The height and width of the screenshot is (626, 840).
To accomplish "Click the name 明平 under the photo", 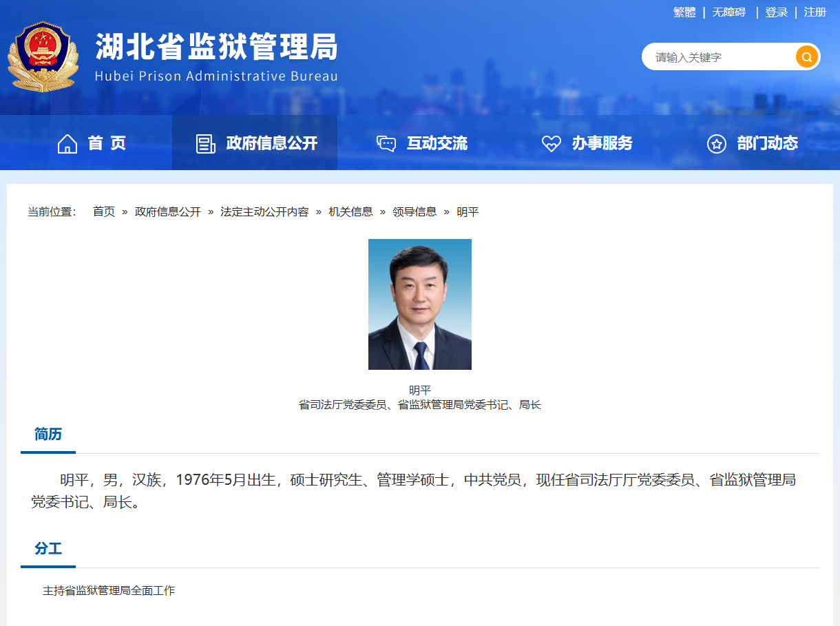I will (x=420, y=390).
